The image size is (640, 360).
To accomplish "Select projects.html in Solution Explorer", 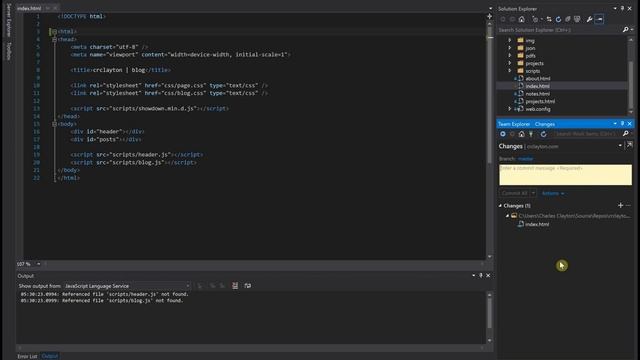I will [540, 101].
